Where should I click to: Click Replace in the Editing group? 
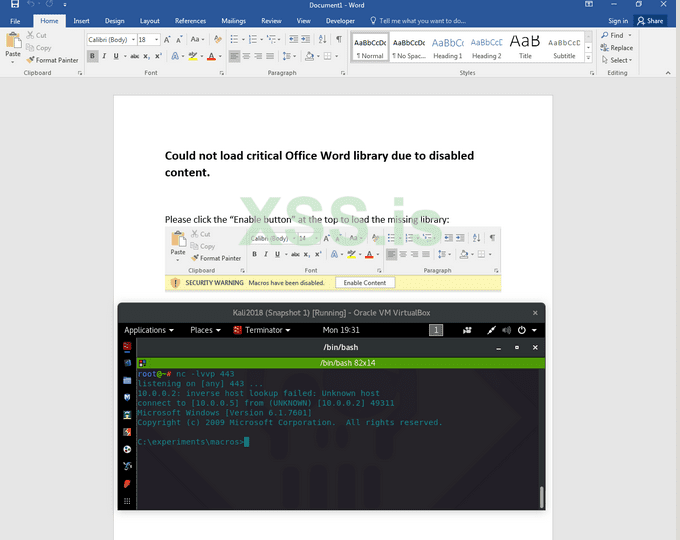point(617,48)
